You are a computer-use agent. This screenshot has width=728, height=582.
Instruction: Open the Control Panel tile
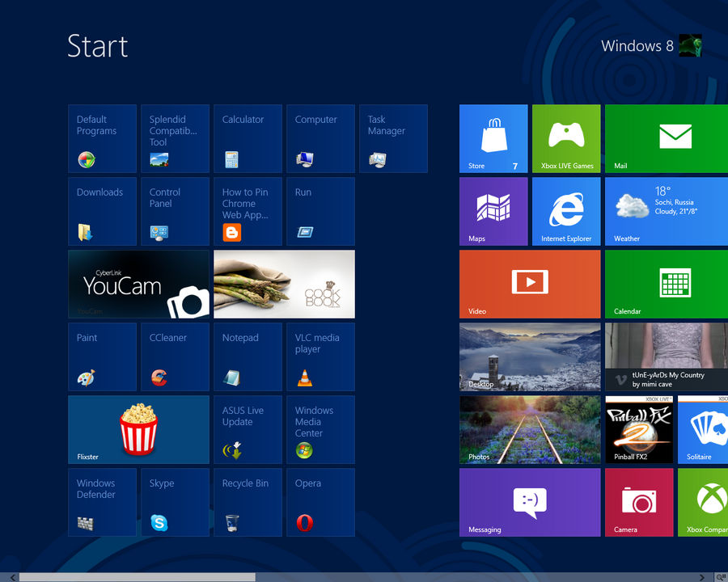coord(175,212)
